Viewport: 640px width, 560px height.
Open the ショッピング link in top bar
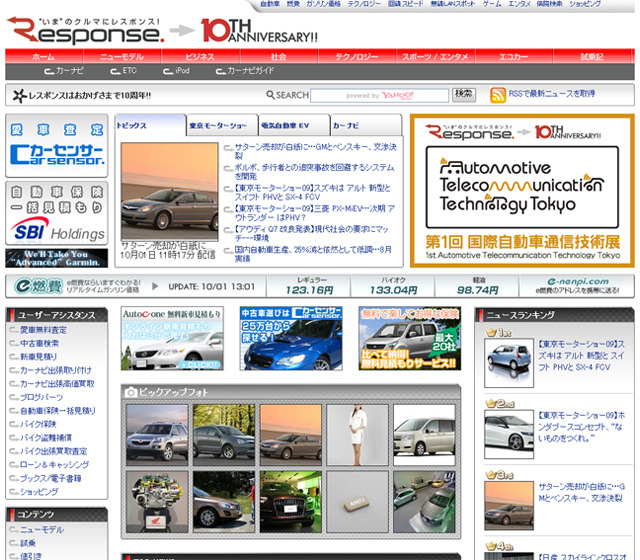point(585,4)
